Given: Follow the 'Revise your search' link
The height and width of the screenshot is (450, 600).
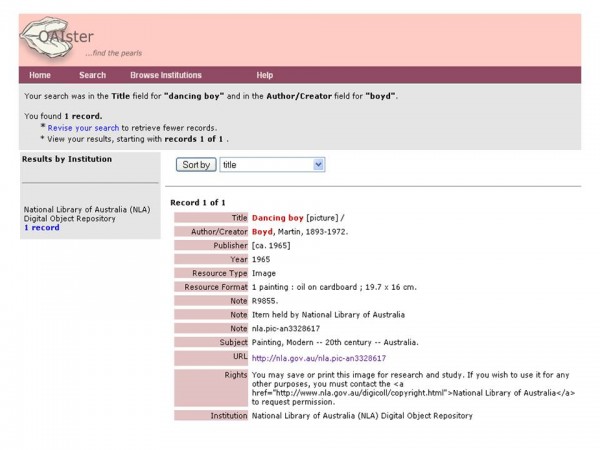Looking at the screenshot, I should (x=83, y=128).
